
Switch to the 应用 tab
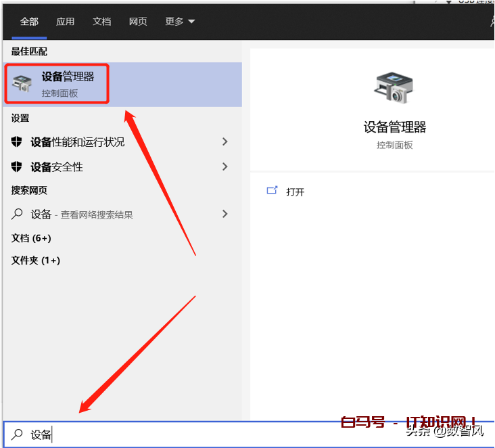(x=66, y=22)
